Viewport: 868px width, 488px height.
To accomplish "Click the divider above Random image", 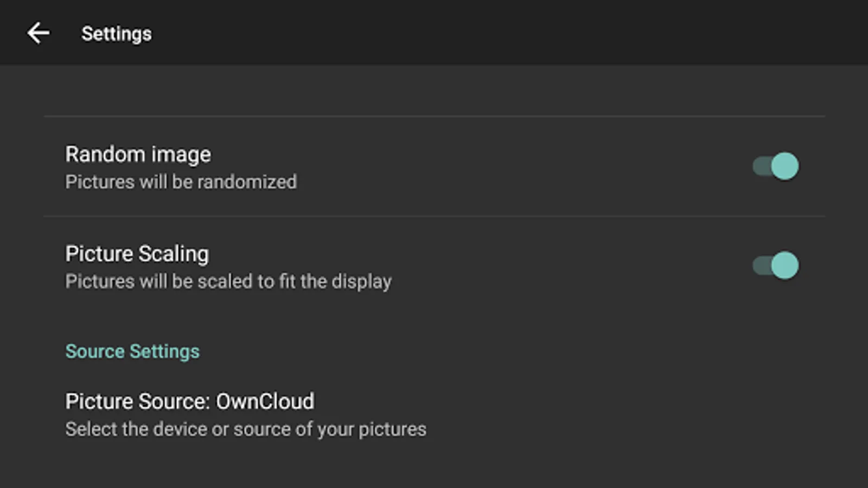I will [x=434, y=116].
